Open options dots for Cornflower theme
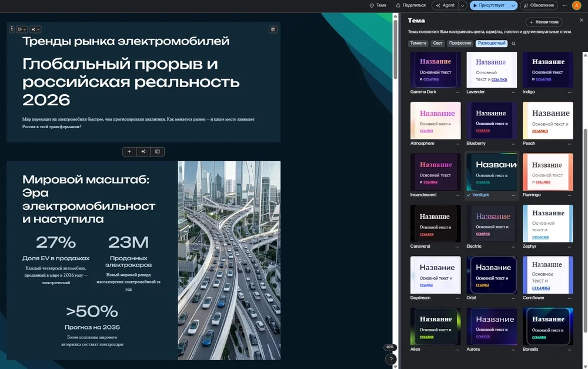 click(x=570, y=298)
